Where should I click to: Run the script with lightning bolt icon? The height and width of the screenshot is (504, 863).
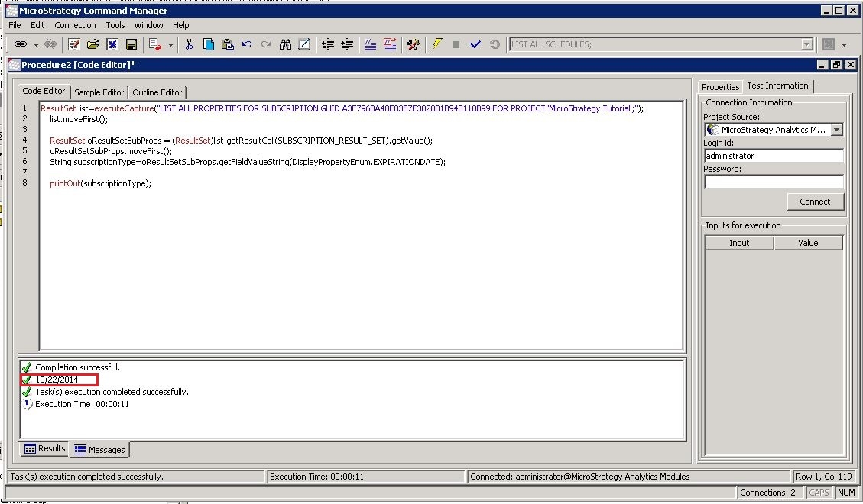[436, 45]
